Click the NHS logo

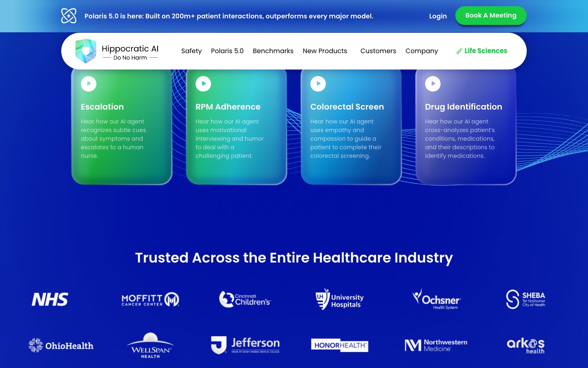(x=50, y=299)
